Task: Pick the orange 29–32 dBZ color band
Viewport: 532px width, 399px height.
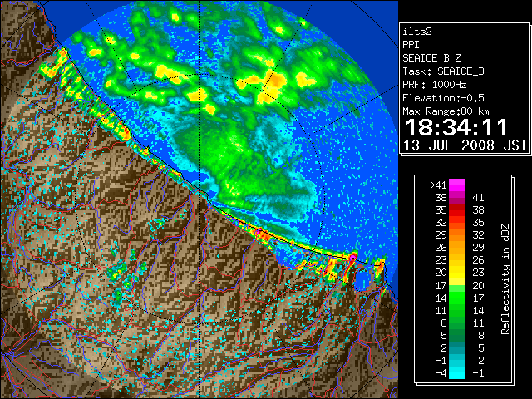Action: (457, 235)
